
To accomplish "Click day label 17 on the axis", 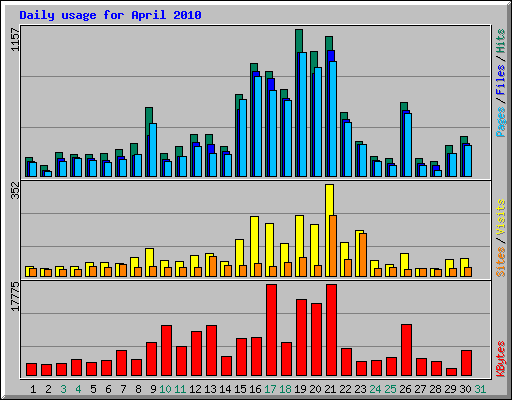I will click(270, 389).
